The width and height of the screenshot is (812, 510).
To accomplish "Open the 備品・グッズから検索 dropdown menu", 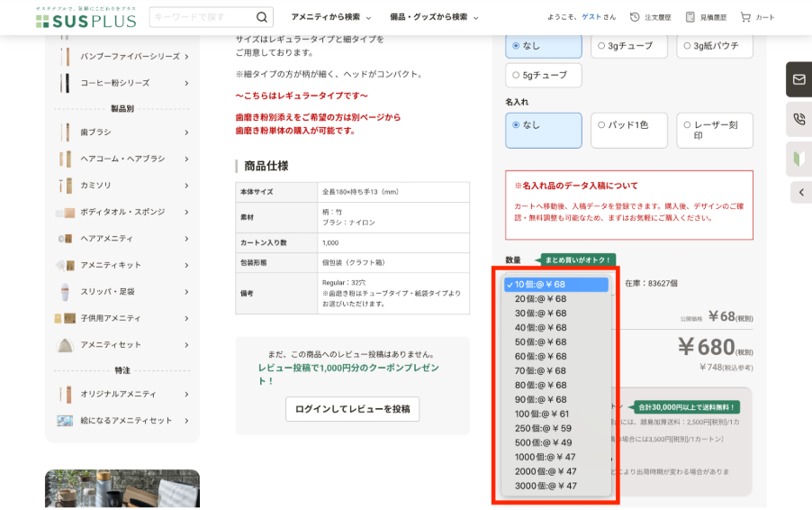I will tap(434, 17).
